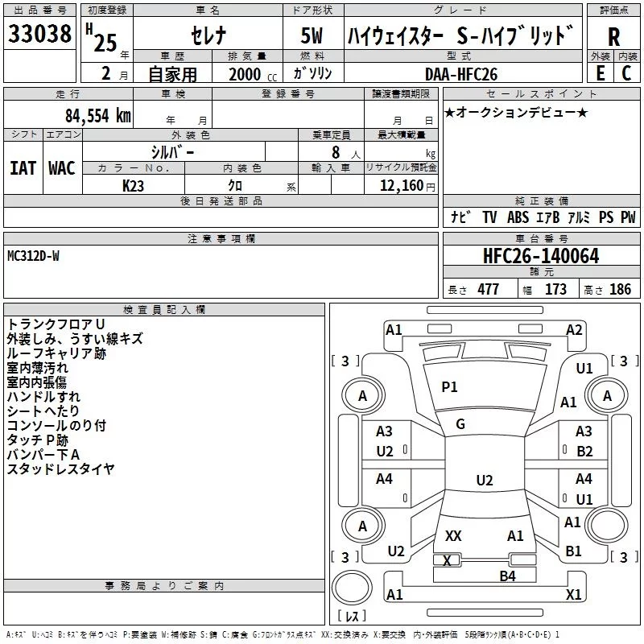644x644 pixels.
Task: Select the B2 mark on the door
Action: (584, 452)
